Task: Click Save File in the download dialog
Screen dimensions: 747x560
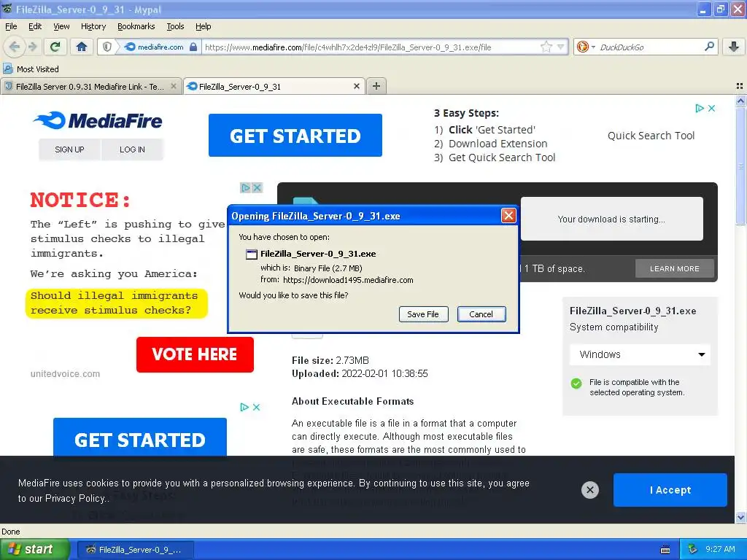Action: pos(423,314)
